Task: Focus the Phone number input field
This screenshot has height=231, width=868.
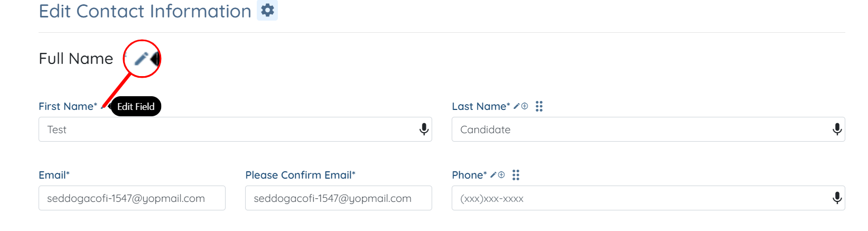Action: (x=648, y=198)
